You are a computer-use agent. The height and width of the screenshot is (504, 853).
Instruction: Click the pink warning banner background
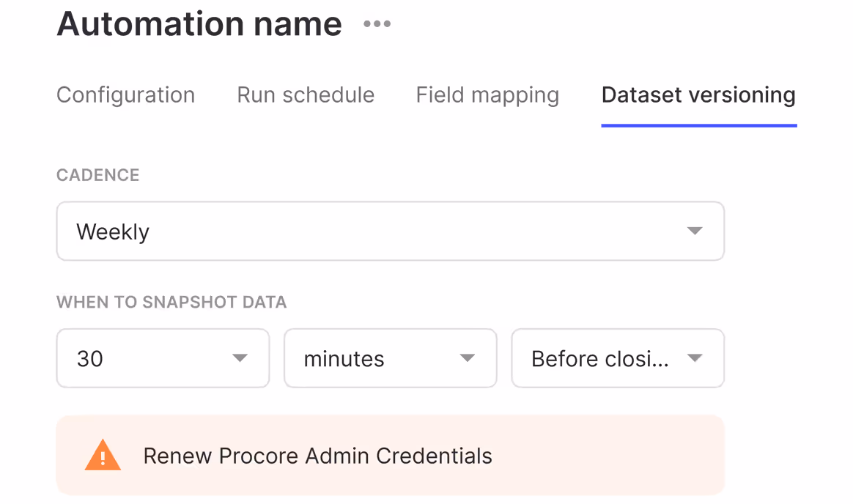pyautogui.click(x=608, y=456)
